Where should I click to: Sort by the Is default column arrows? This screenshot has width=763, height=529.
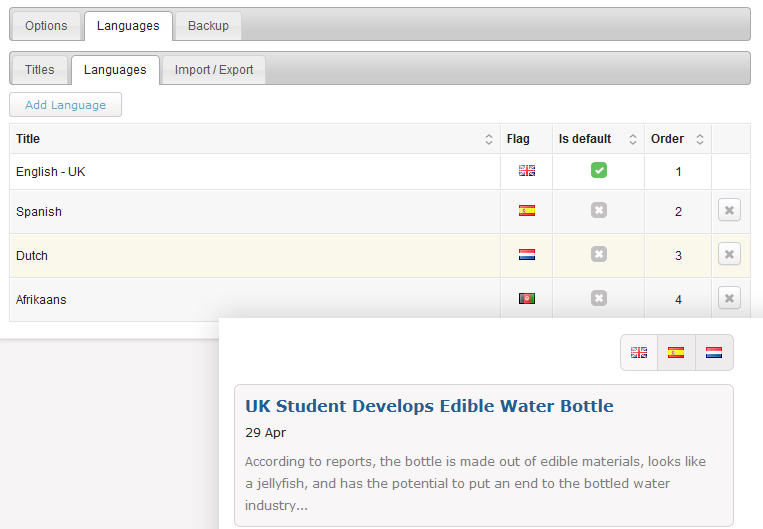633,139
